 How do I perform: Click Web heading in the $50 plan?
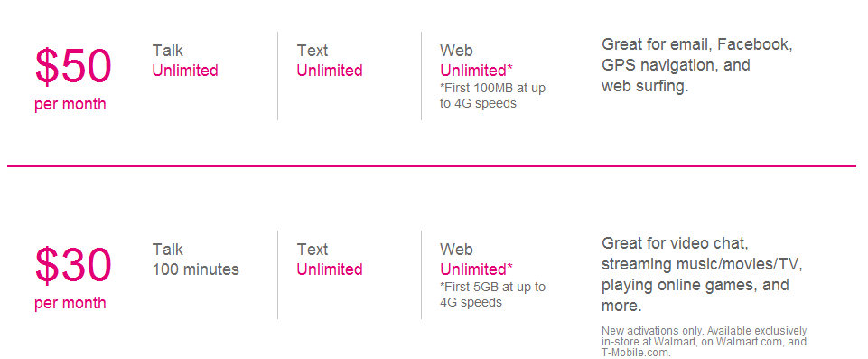[x=457, y=51]
